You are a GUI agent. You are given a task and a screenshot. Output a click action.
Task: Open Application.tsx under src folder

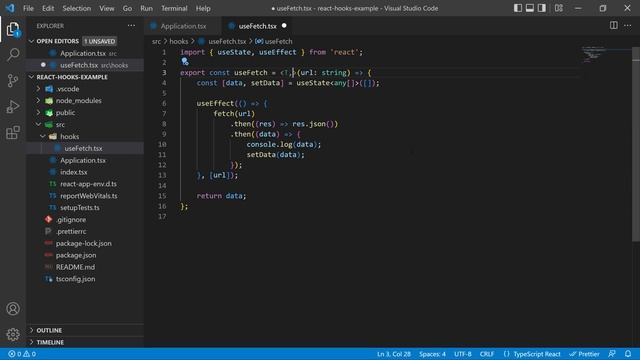pyautogui.click(x=85, y=160)
